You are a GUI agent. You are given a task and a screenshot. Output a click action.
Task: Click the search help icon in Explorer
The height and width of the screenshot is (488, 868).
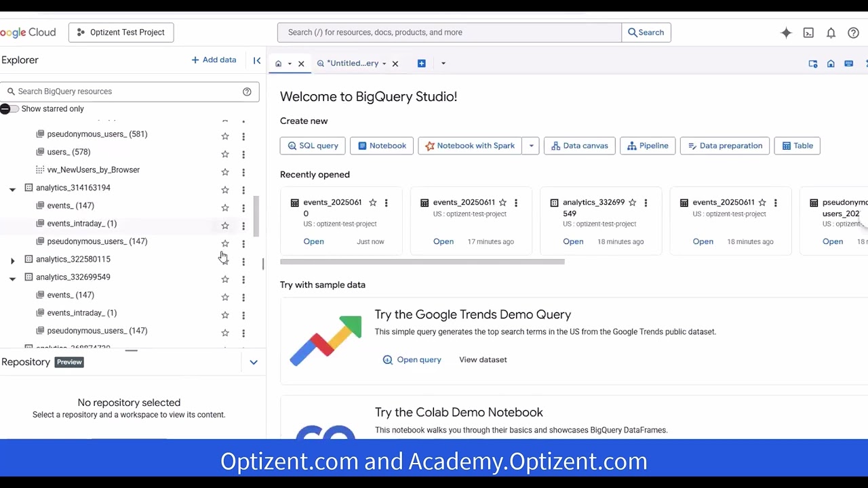pos(247,91)
